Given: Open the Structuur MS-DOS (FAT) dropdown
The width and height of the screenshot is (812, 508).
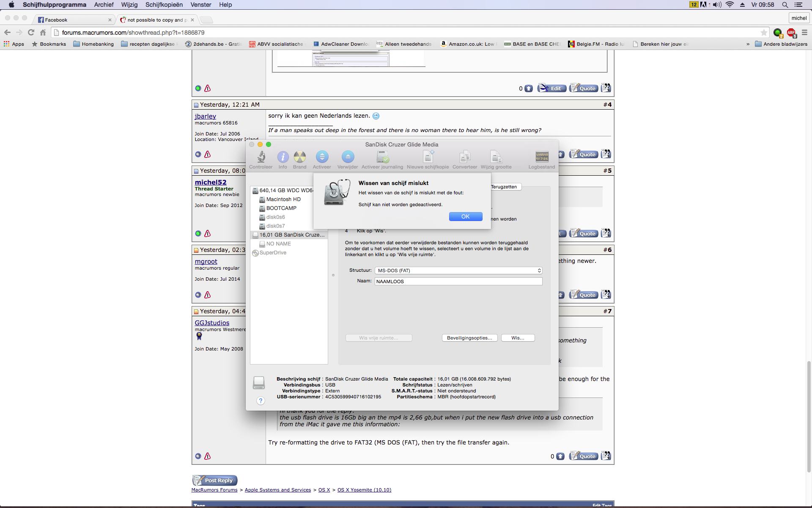Looking at the screenshot, I should pos(458,271).
